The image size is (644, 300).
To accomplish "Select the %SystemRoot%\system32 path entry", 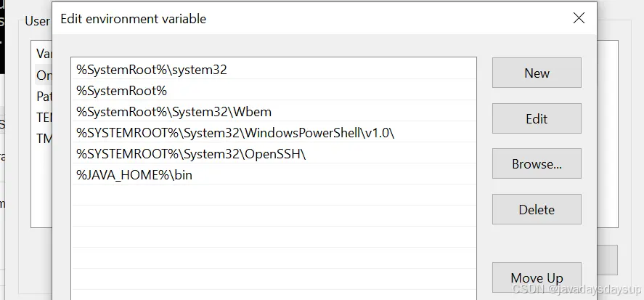I will [x=152, y=70].
